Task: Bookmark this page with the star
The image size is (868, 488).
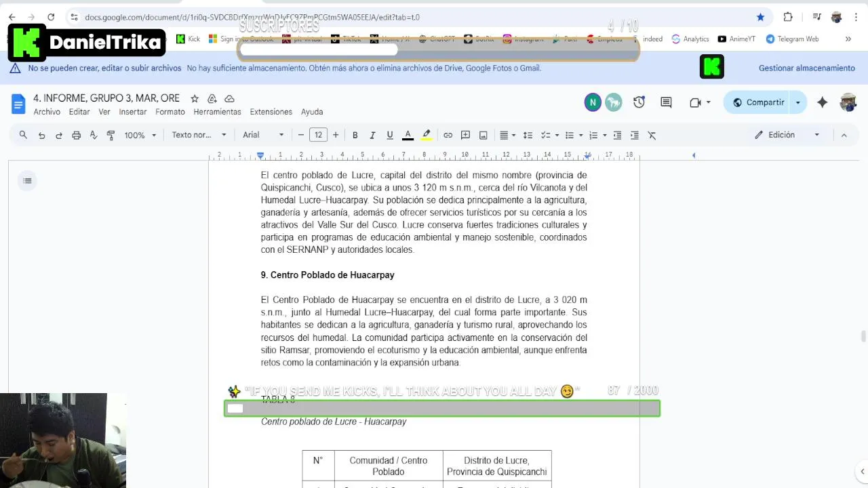Action: (x=760, y=17)
